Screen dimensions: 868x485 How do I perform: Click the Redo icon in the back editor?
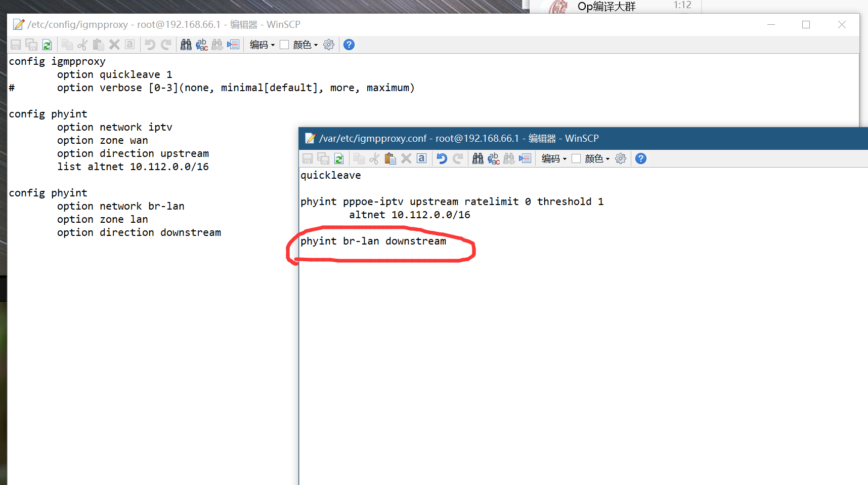pyautogui.click(x=166, y=45)
